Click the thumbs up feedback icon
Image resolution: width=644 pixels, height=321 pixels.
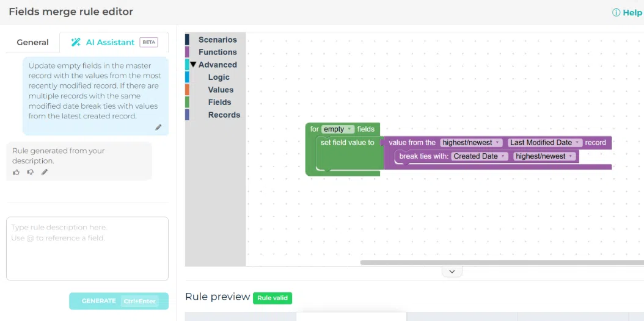[x=16, y=172]
